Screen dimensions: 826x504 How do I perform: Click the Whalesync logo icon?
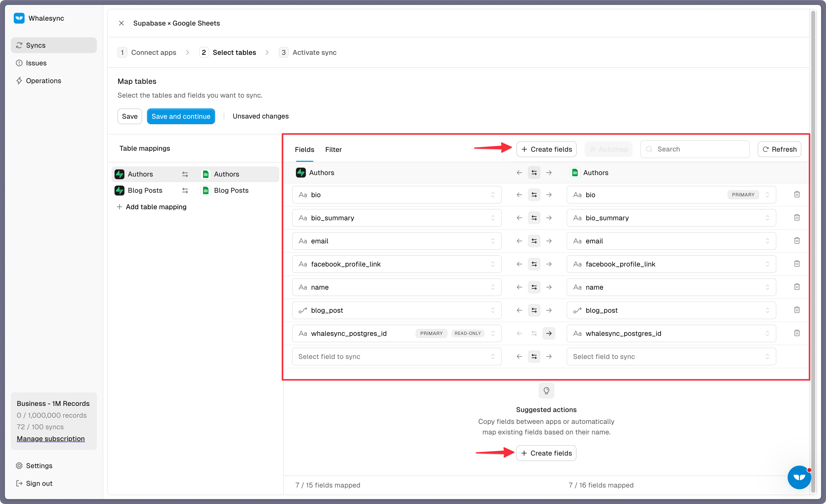[19, 18]
